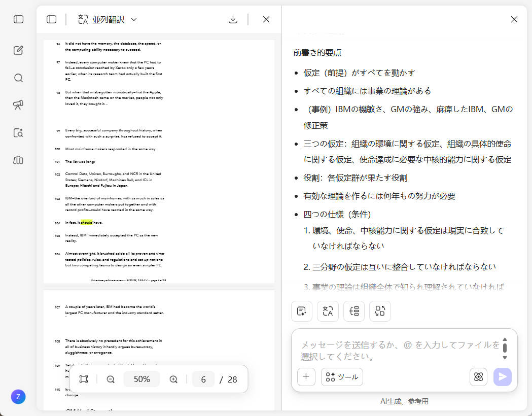Toggle fit-to-page in the zoom toolbar
532x416 pixels.
click(83, 379)
